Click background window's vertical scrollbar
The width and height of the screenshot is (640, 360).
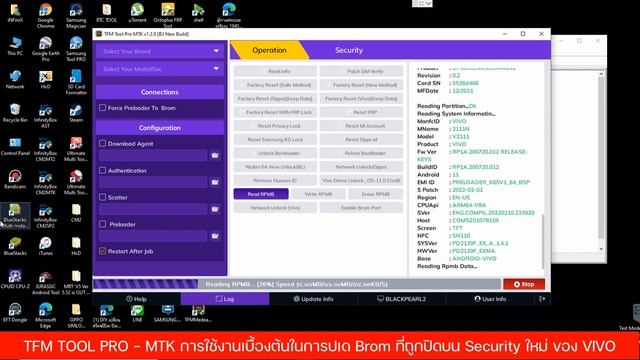(601, 161)
